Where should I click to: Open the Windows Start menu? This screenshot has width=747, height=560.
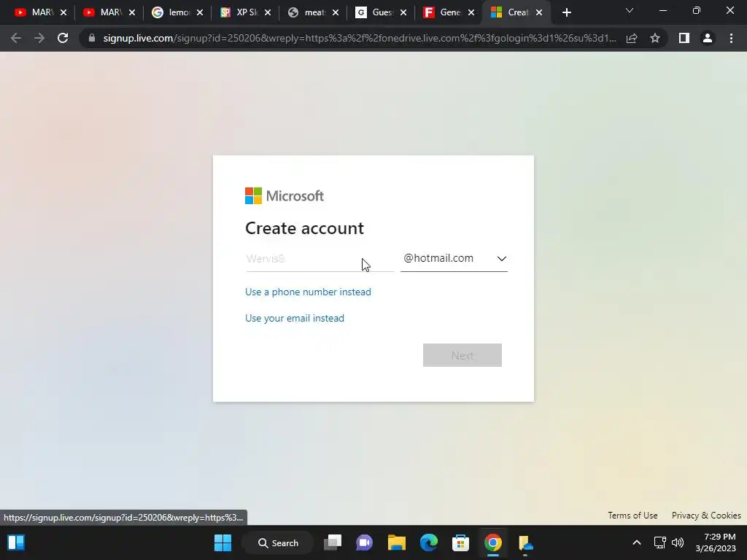click(x=222, y=542)
